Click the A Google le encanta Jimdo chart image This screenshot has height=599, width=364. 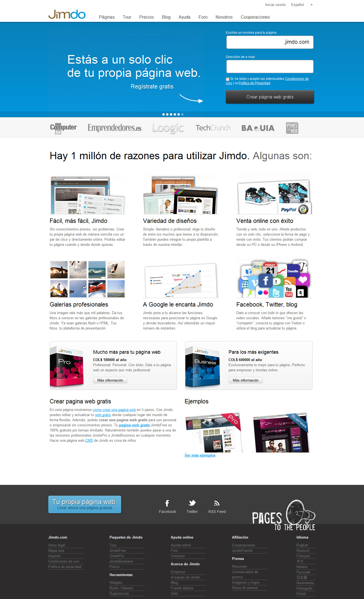pos(181,279)
